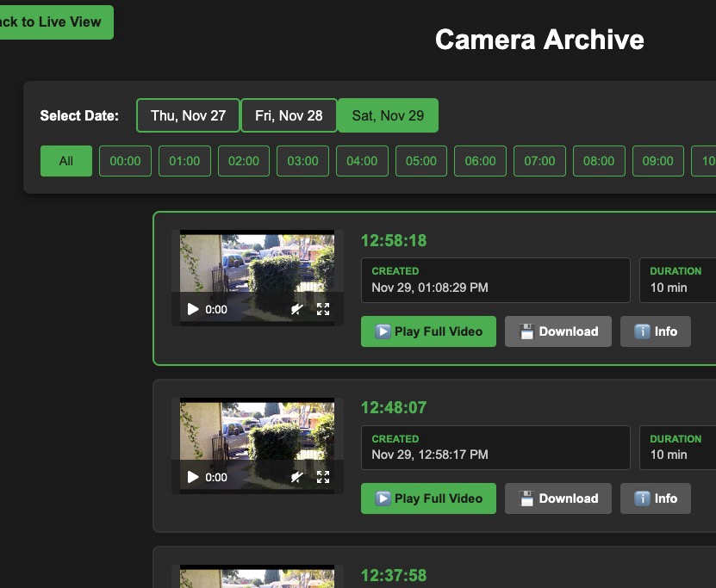
Task: Enter fullscreen on the 12:48:07 preview
Action: (x=323, y=477)
